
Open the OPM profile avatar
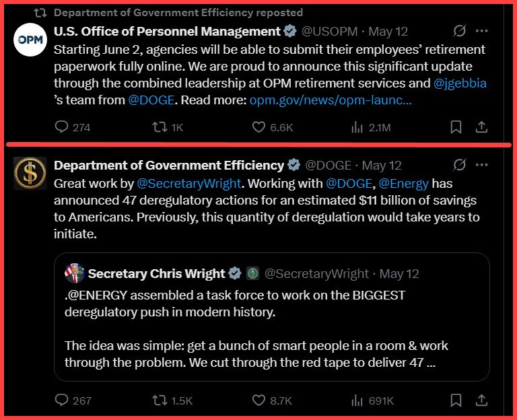point(30,39)
